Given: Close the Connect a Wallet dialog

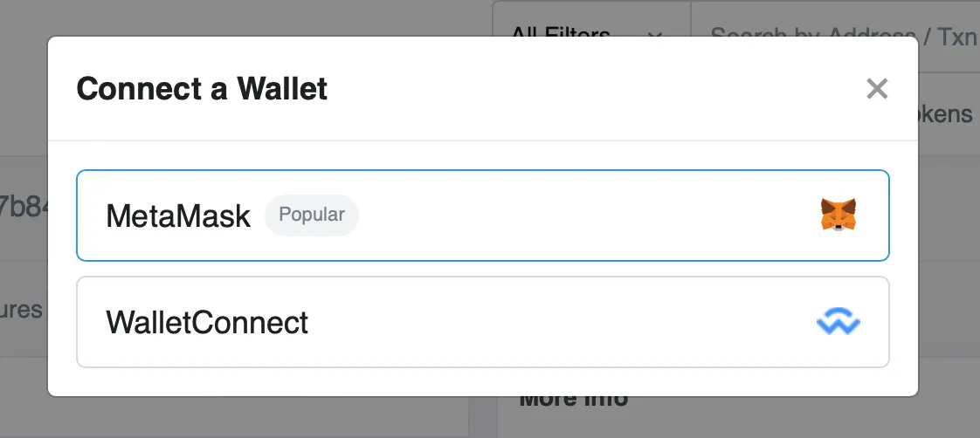Looking at the screenshot, I should 876,88.
